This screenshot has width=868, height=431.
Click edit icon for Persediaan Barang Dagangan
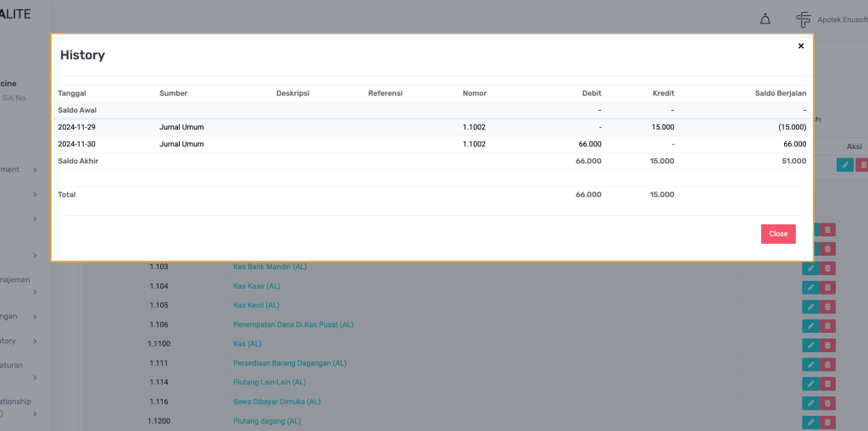pyautogui.click(x=810, y=364)
